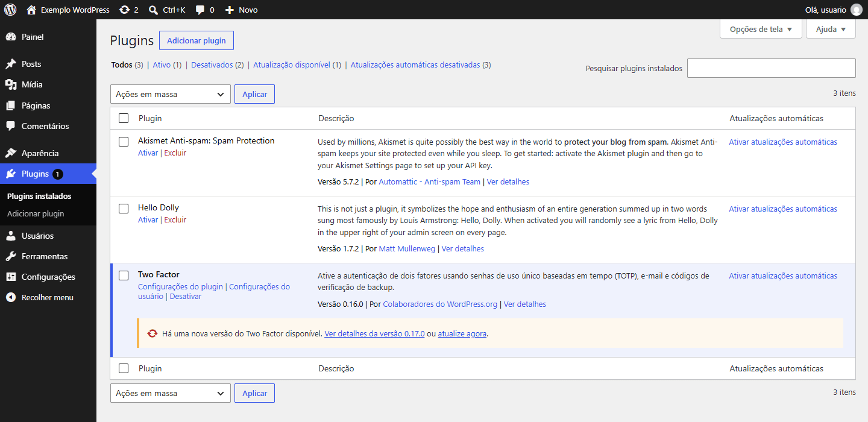Activate Hello Dolly via Ativar link
868x422 pixels.
(x=148, y=219)
